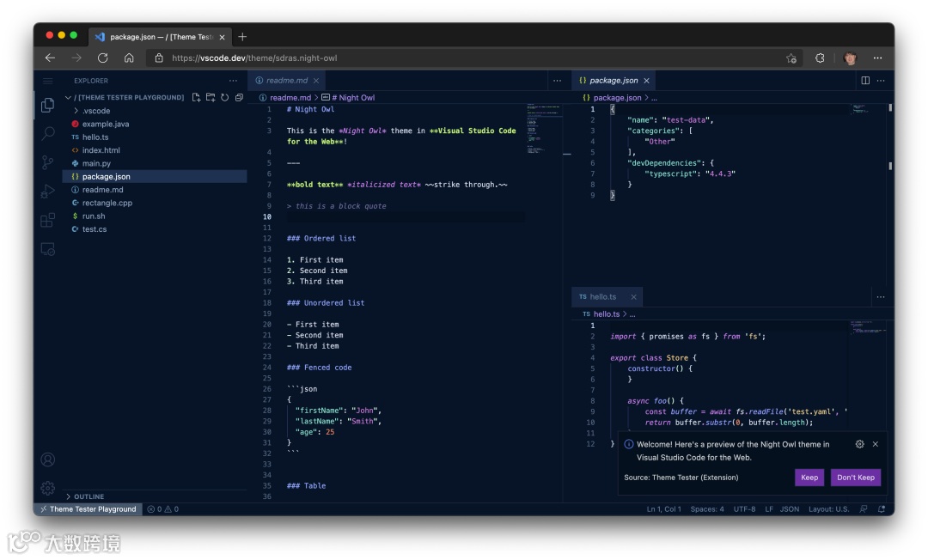Image resolution: width=928 pixels, height=560 pixels.
Task: Click Ln 1, Col 1 status entry
Action: pos(663,509)
